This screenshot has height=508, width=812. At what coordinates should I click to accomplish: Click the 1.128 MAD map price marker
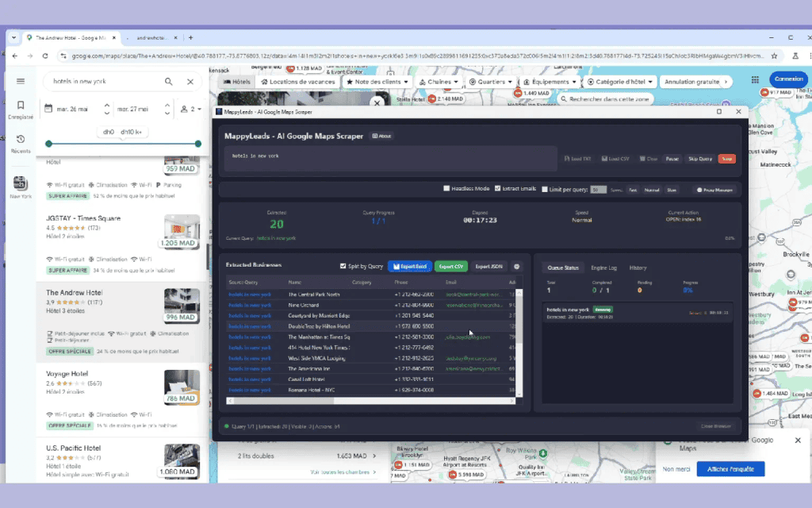[304, 68]
